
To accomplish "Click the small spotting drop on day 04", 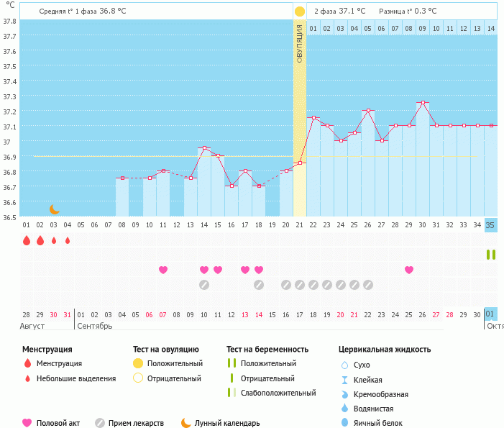I will pyautogui.click(x=68, y=241).
